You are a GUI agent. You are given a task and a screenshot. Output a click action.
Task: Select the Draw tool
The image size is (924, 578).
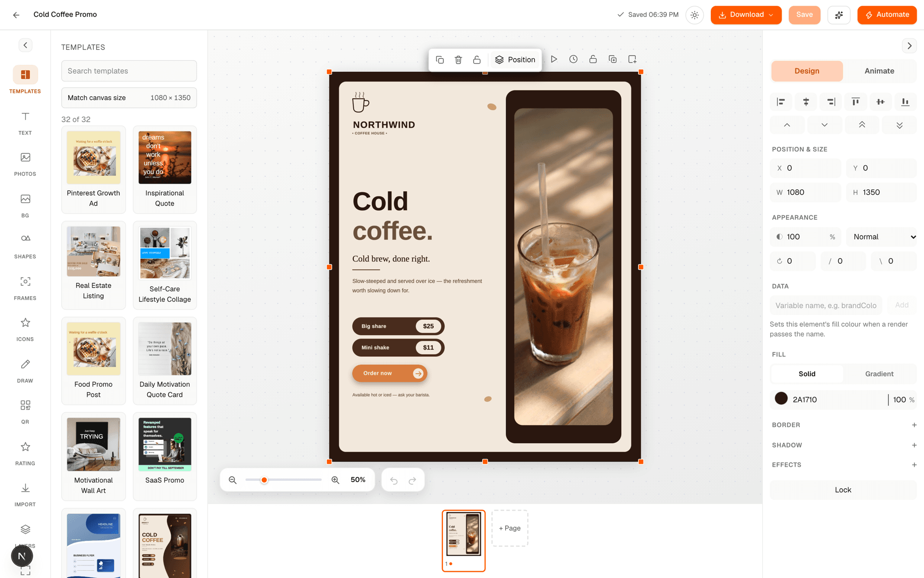coord(25,370)
